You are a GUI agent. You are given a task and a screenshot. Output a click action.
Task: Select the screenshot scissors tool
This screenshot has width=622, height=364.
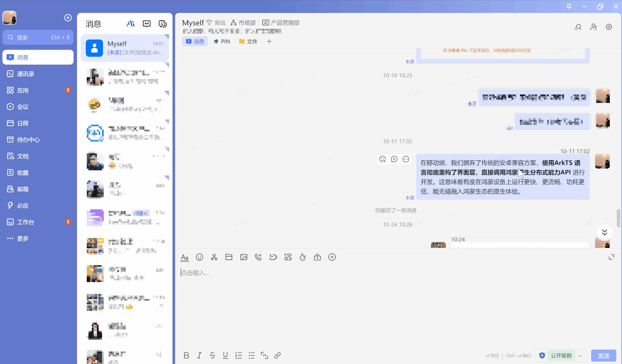(x=214, y=257)
